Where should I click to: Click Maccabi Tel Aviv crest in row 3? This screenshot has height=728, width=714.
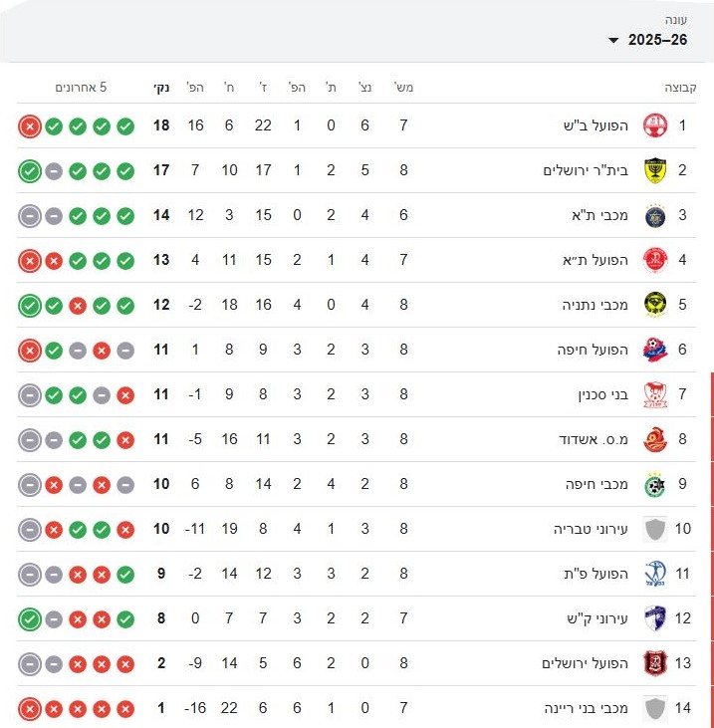[x=654, y=215]
